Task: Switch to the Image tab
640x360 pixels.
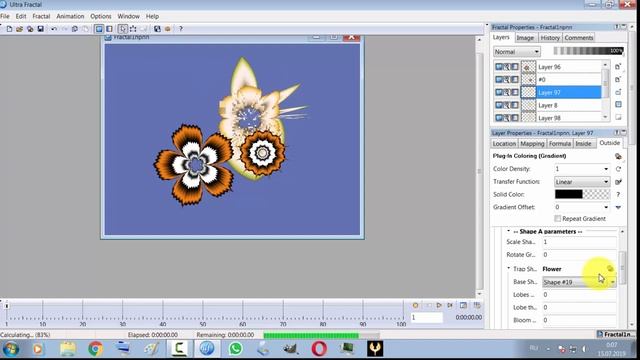Action: (525, 38)
